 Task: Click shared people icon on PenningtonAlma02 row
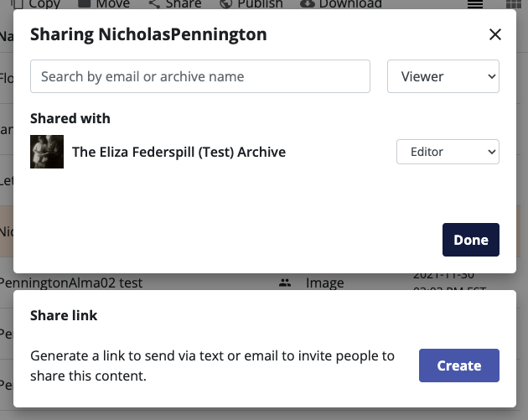pyautogui.click(x=285, y=283)
